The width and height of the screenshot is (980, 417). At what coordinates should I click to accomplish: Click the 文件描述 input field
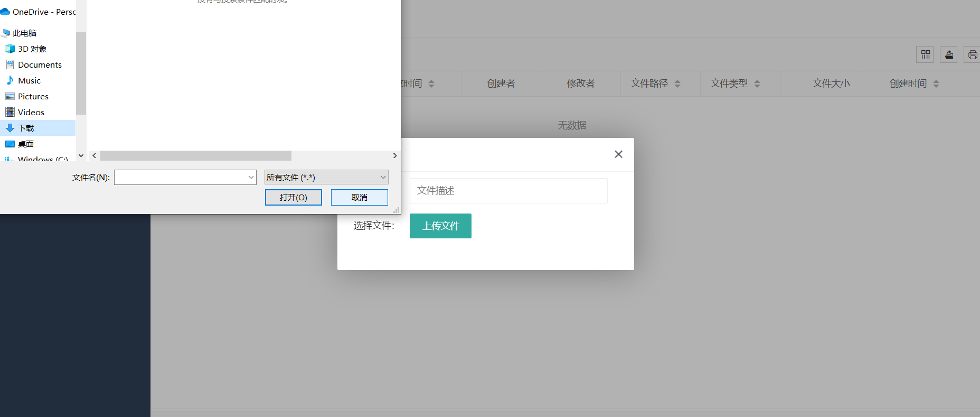coord(508,191)
